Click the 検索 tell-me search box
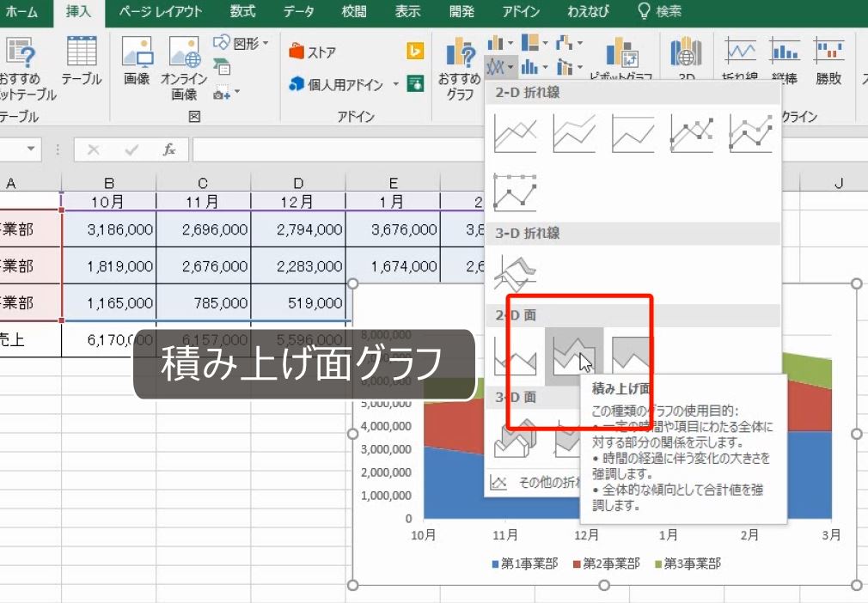This screenshot has width=868, height=603. (x=660, y=12)
